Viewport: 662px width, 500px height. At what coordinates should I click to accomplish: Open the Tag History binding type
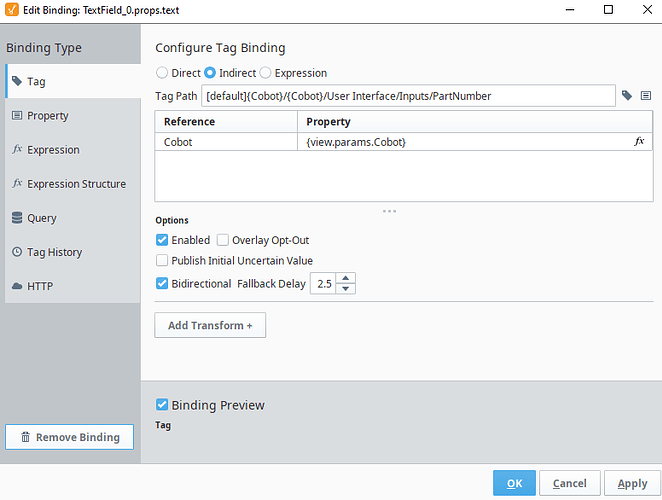54,252
